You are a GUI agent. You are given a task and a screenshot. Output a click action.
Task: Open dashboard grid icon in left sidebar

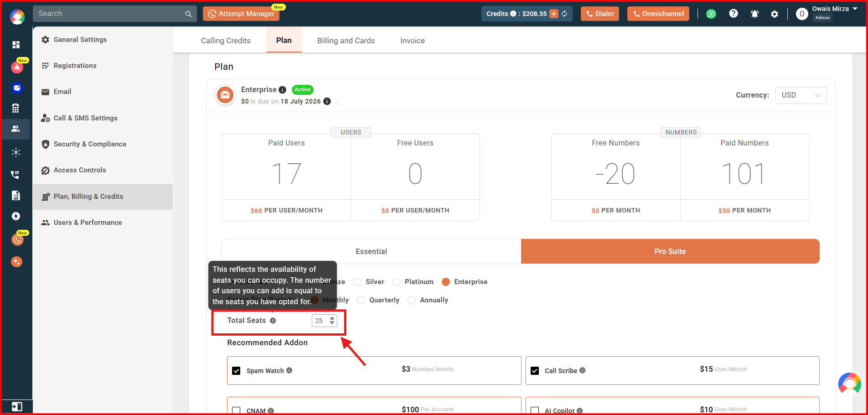[x=16, y=45]
